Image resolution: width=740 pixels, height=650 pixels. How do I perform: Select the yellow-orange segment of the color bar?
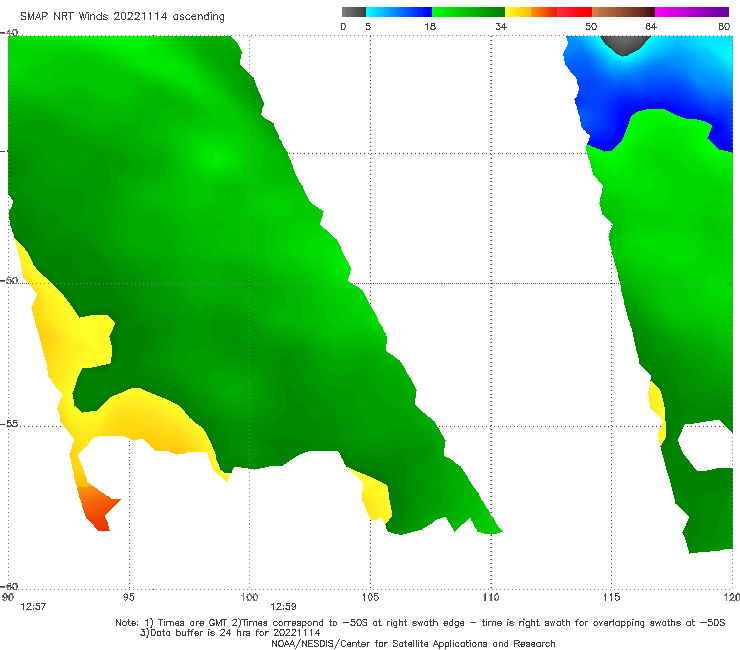tap(530, 12)
